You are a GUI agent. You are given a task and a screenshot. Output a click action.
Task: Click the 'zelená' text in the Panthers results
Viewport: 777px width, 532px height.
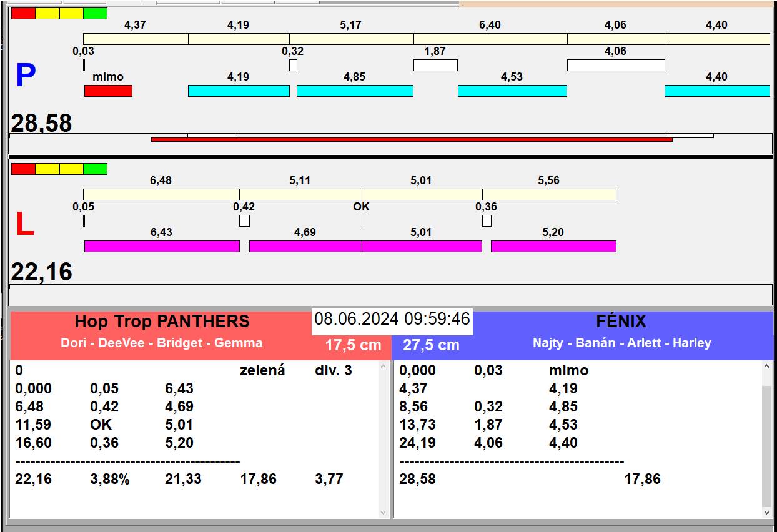coord(262,370)
